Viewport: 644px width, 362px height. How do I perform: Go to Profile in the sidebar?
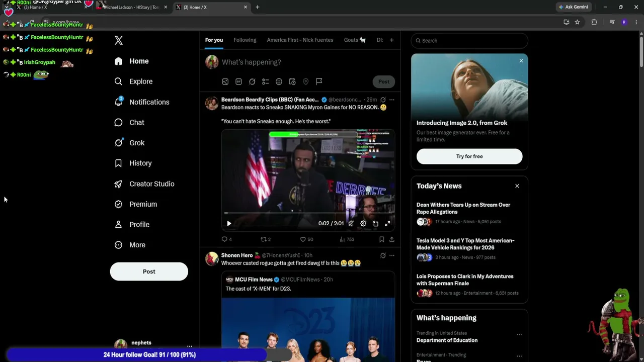132,225
